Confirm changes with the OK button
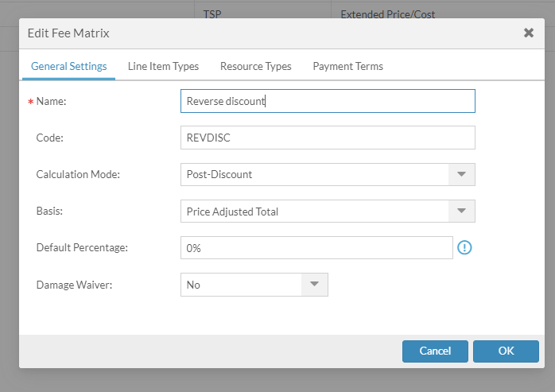Image resolution: width=555 pixels, height=392 pixels. [506, 351]
